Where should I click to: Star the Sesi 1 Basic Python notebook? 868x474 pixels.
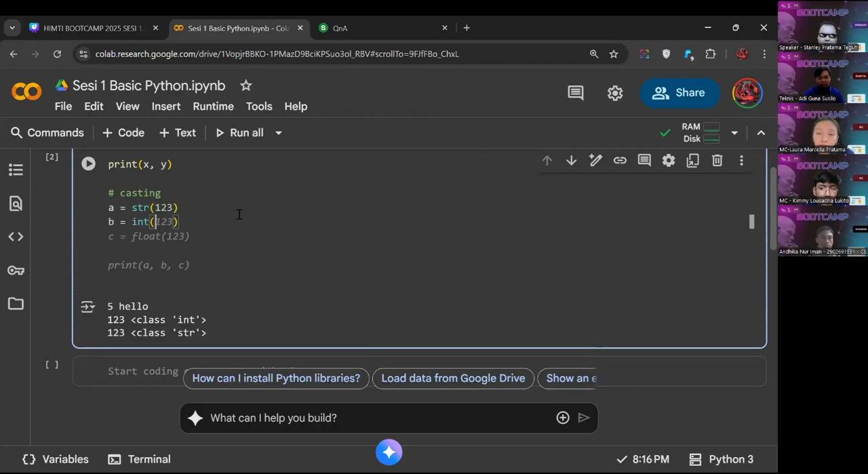tap(246, 85)
